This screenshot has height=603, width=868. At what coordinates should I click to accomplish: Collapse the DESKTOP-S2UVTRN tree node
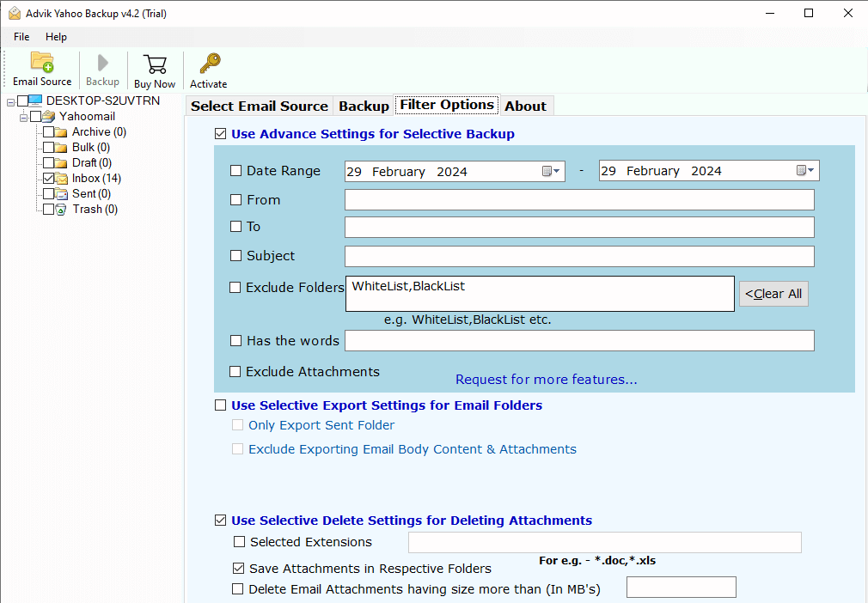point(10,102)
